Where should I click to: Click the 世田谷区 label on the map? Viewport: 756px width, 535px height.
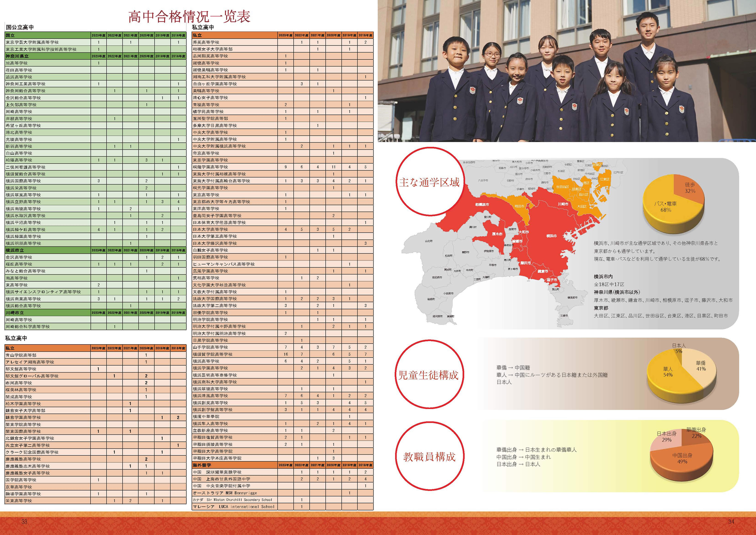click(x=563, y=187)
